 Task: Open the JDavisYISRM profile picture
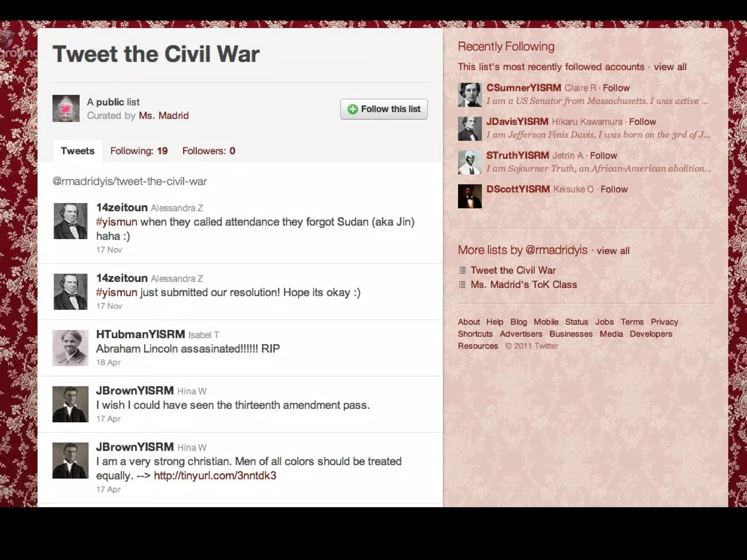[x=470, y=129]
